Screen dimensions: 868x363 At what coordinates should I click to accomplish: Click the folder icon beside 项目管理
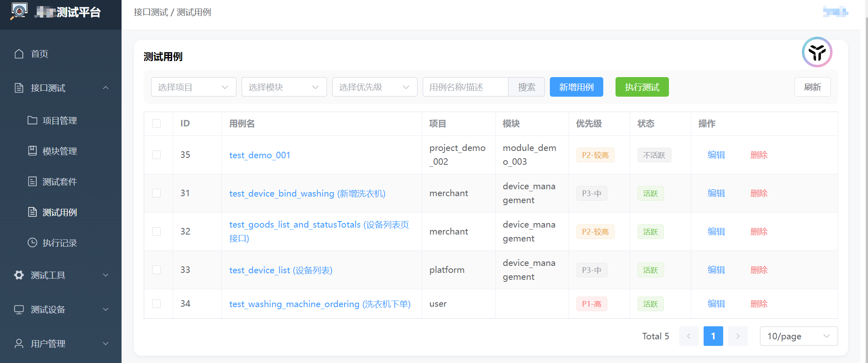32,120
